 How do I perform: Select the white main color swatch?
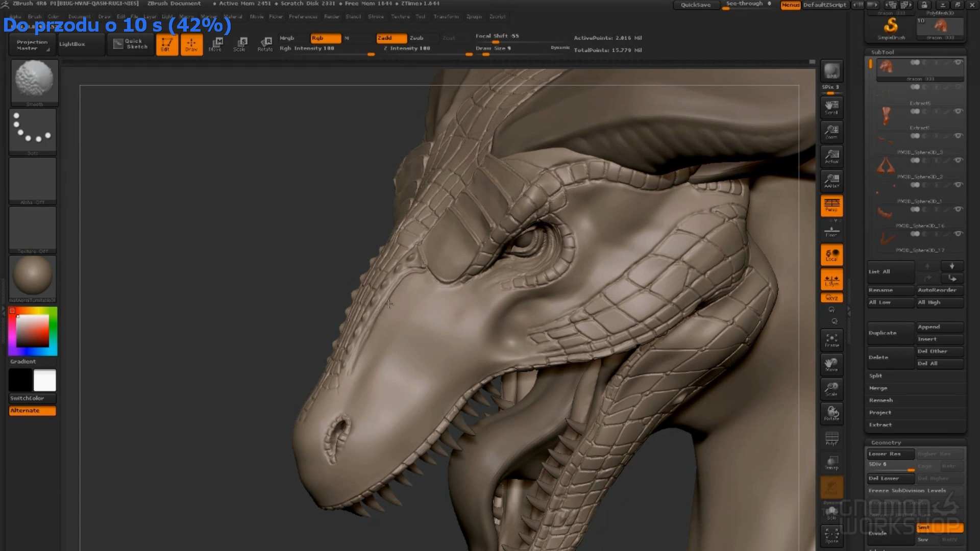[x=45, y=380]
